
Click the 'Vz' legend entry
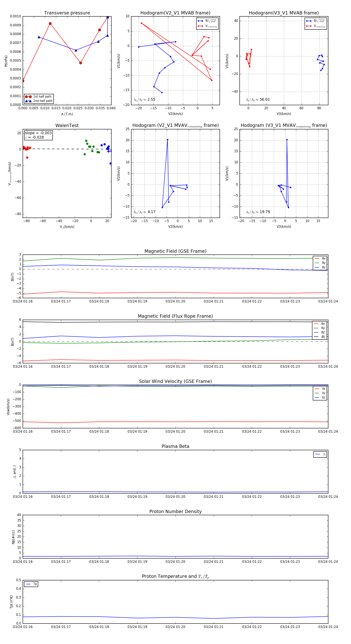point(320,398)
